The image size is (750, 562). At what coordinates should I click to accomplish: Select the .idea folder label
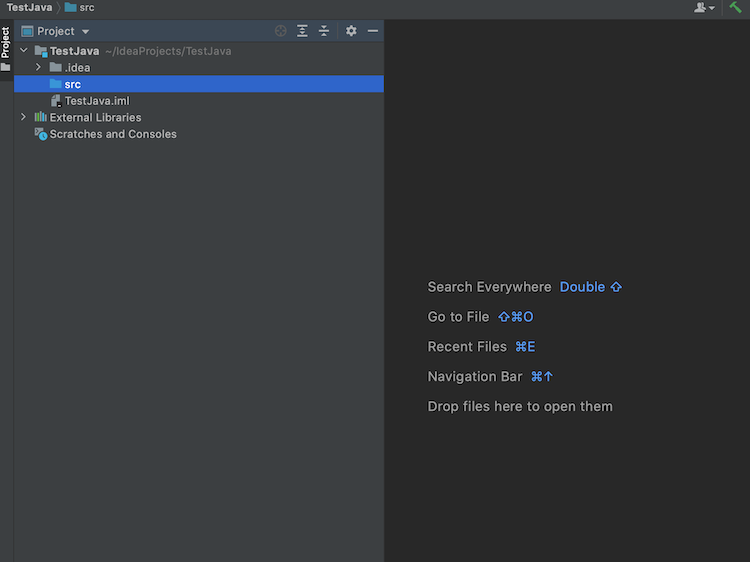[77, 67]
